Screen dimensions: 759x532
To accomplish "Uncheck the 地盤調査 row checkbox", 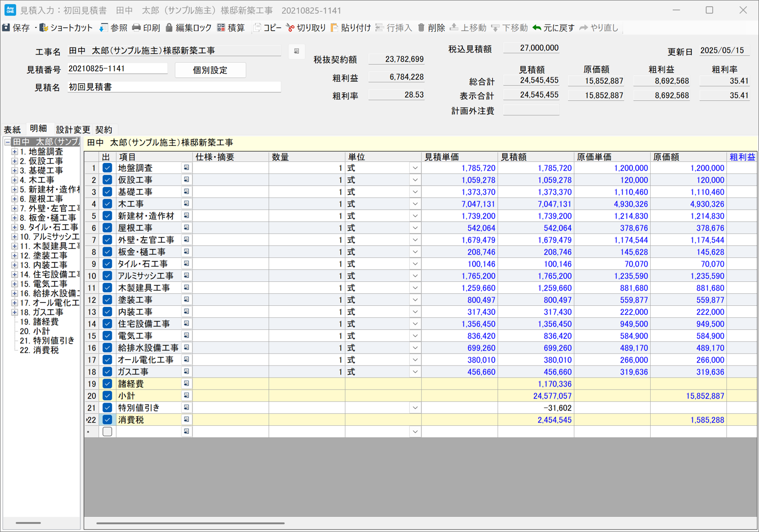I will click(107, 168).
